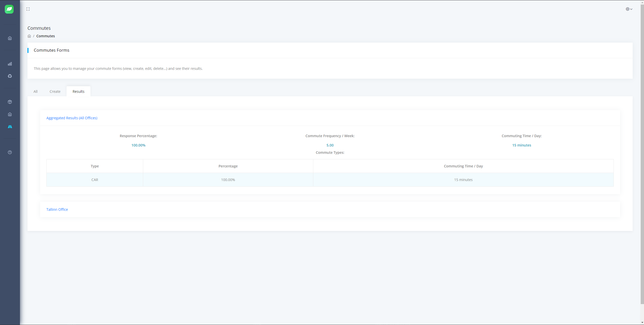Viewport: 644px width, 325px height.
Task: Click the home icon in breadcrumb
Action: point(29,36)
